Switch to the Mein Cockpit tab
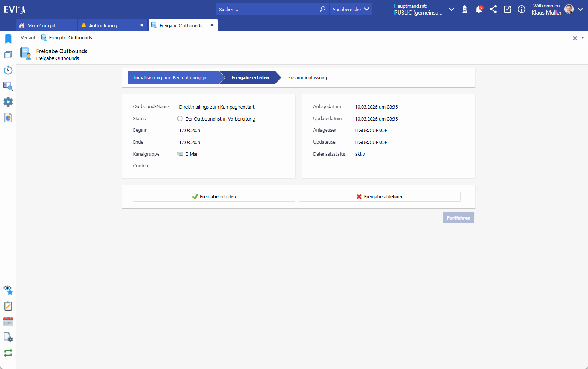The image size is (588, 369). pos(41,25)
